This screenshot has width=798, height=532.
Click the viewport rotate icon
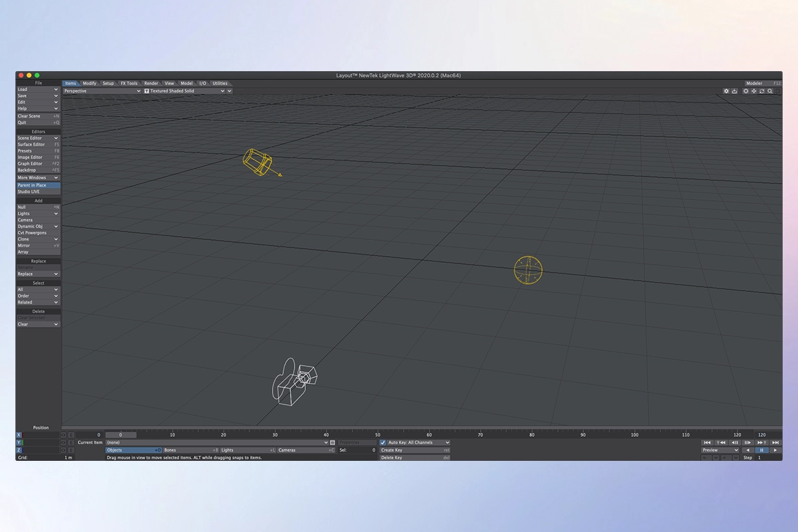762,91
